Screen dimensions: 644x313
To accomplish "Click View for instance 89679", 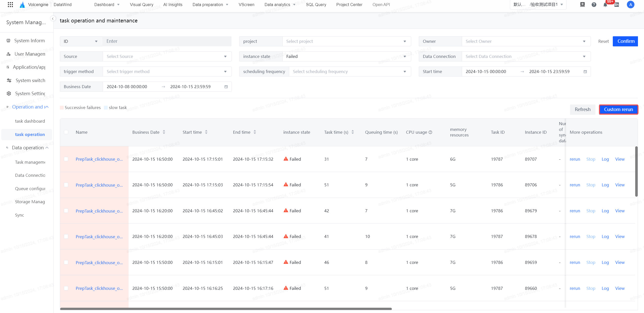I will 620,211.
